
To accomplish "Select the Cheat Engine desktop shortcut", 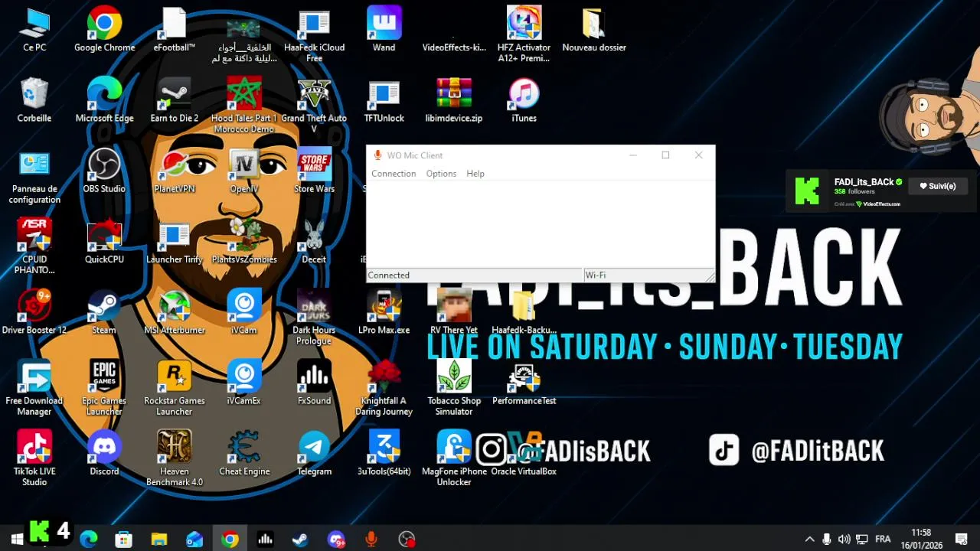I will coord(244,453).
